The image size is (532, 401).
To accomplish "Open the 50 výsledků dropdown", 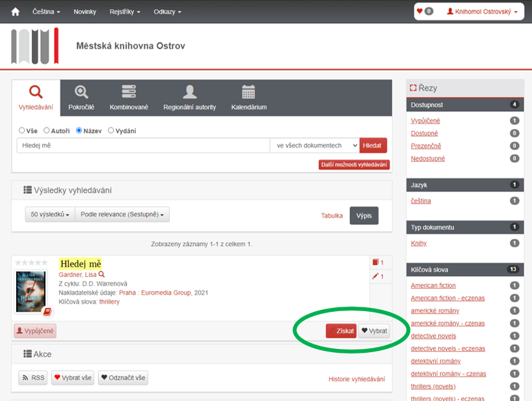I will tap(50, 214).
